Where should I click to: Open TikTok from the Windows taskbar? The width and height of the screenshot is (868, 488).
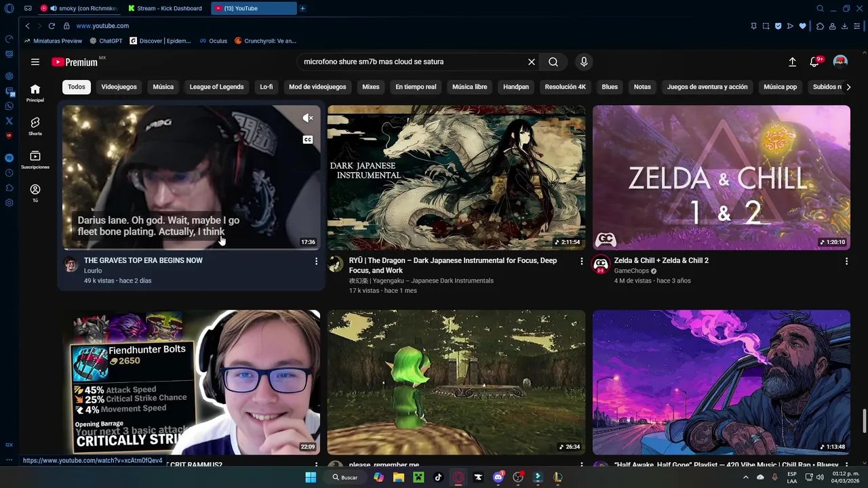tap(438, 477)
